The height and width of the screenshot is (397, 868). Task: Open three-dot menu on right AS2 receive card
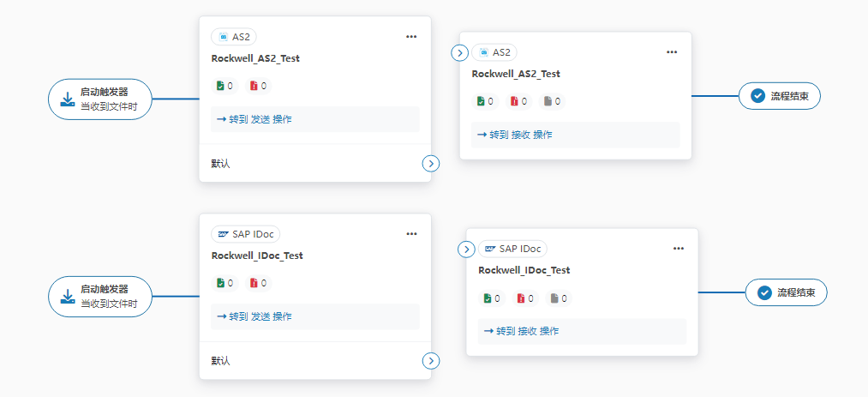coord(672,52)
